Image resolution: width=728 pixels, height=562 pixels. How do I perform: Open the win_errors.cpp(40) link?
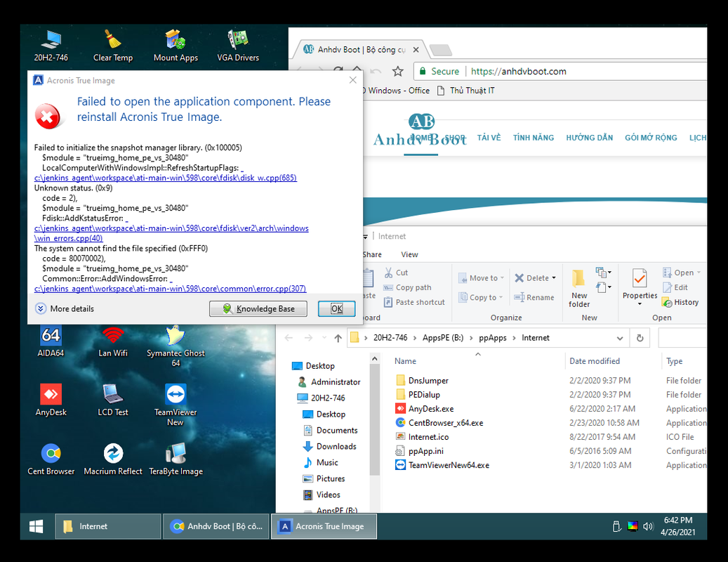tap(69, 238)
